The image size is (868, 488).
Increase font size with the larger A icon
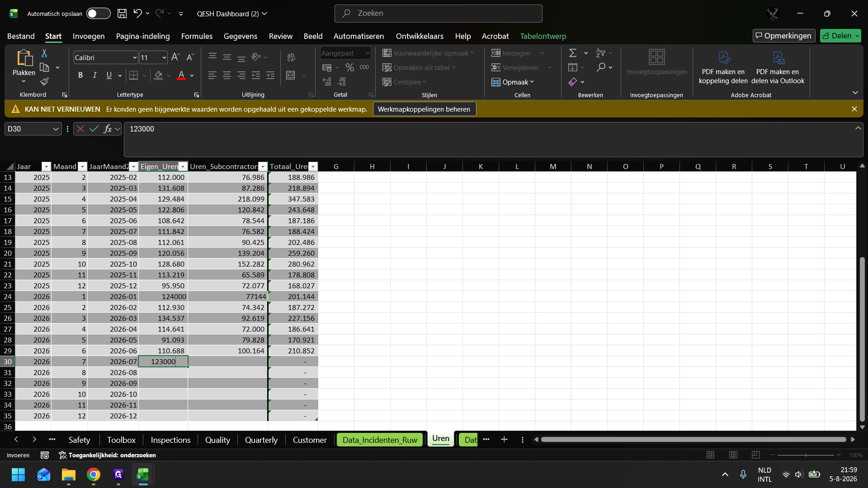point(175,57)
